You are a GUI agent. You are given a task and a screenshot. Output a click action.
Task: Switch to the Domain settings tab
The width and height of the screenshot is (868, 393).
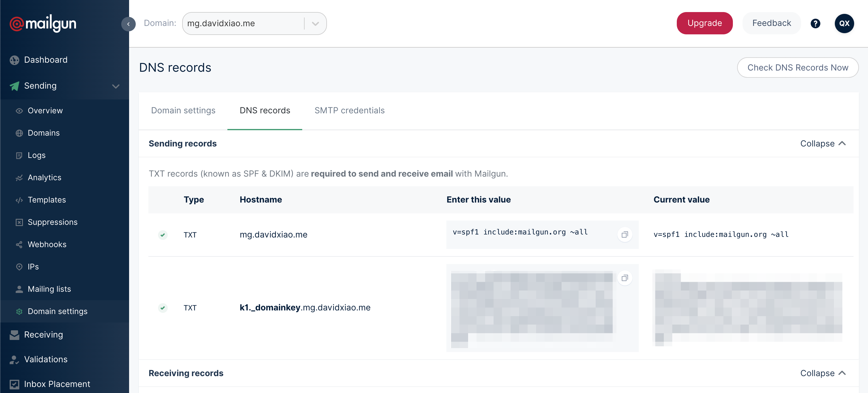tap(183, 111)
